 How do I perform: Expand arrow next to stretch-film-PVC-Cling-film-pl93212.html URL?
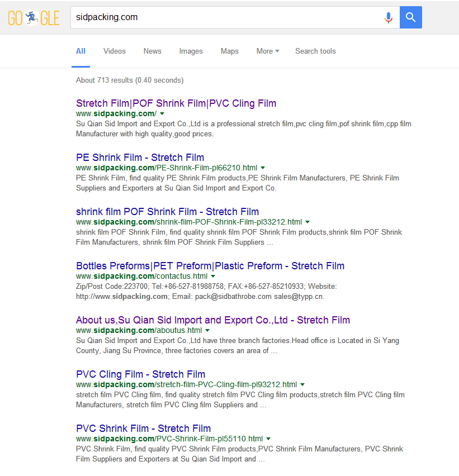302,384
